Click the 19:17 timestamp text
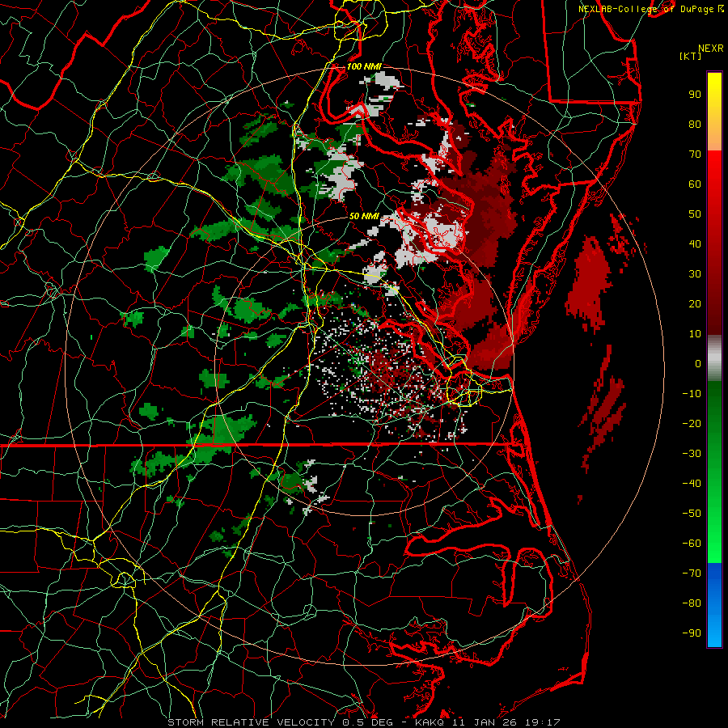The width and height of the screenshot is (728, 728). pyautogui.click(x=544, y=722)
